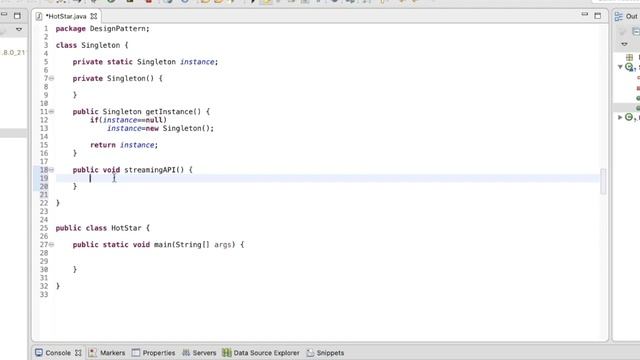
Task: Collapse the Singleton() constructor fold on line 7
Action: point(52,78)
